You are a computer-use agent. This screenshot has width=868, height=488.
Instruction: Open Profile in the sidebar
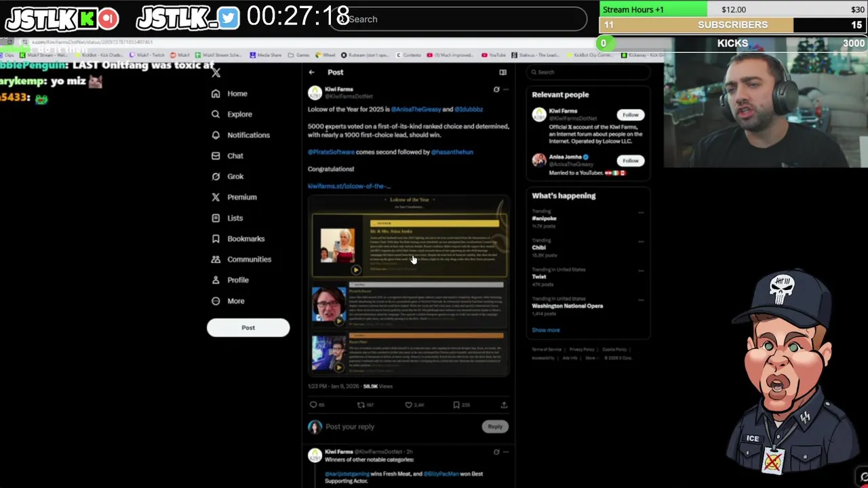click(x=230, y=280)
